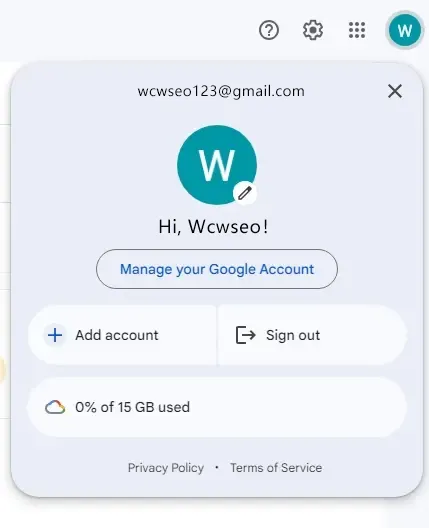Viewport: 429px width, 528px height.
Task: Open the 0% of 15 GB used storage row
Action: click(x=217, y=407)
